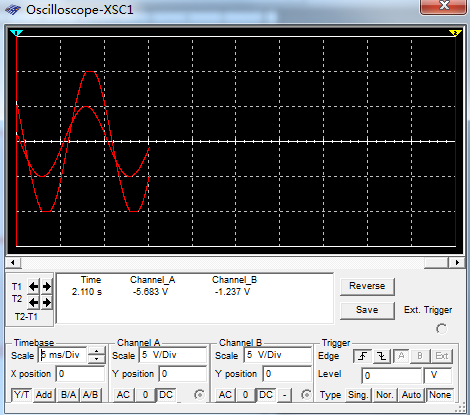Viewport: 470px width, 415px height.
Task: Move cursor T1 right with its arrow
Action: 47,287
